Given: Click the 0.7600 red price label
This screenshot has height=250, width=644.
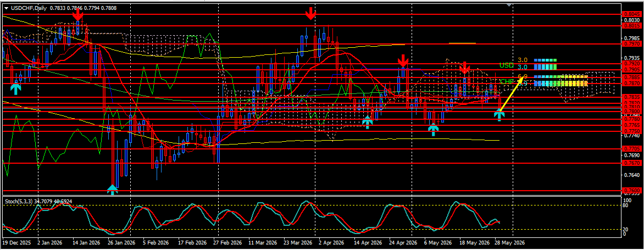Looking at the screenshot, I should click(x=632, y=191).
